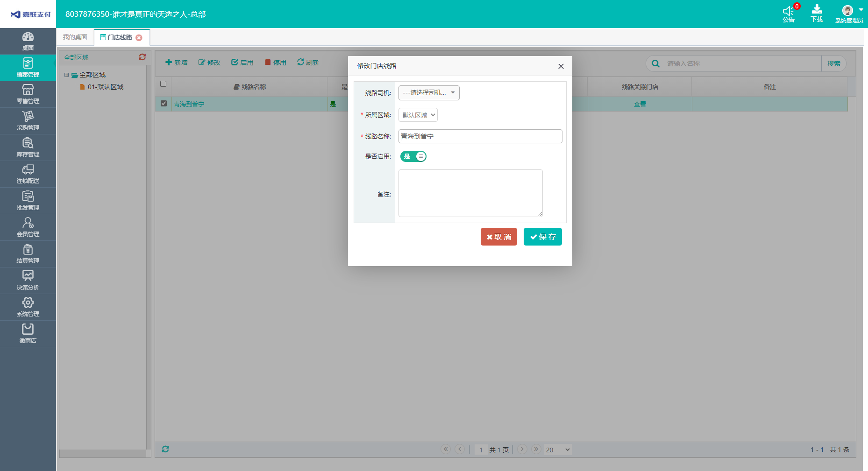Screen dimensions: 868x471
Task: Click the 线路关联门店 column header
Action: (x=640, y=87)
